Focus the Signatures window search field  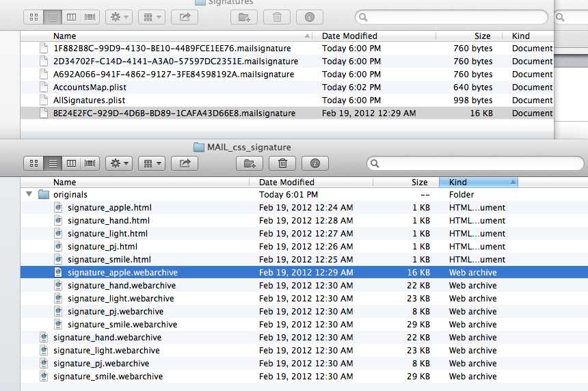[x=451, y=17]
